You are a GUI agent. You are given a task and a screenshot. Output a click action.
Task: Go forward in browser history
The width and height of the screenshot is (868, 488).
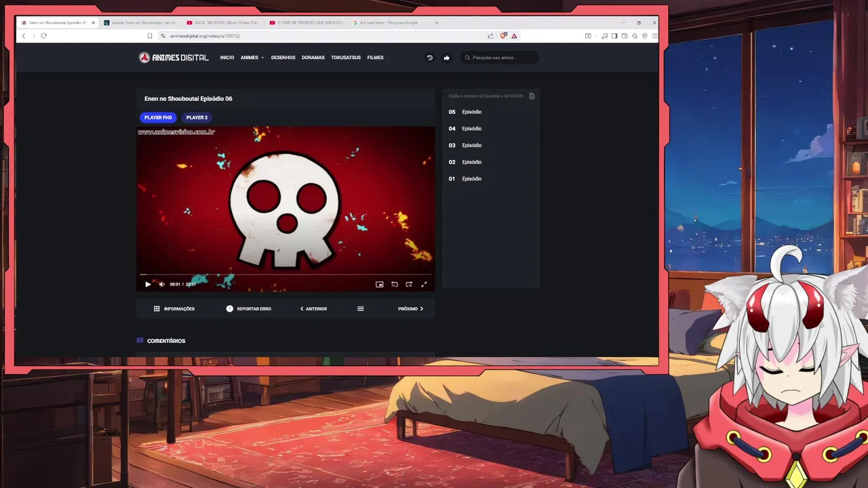pyautogui.click(x=34, y=35)
